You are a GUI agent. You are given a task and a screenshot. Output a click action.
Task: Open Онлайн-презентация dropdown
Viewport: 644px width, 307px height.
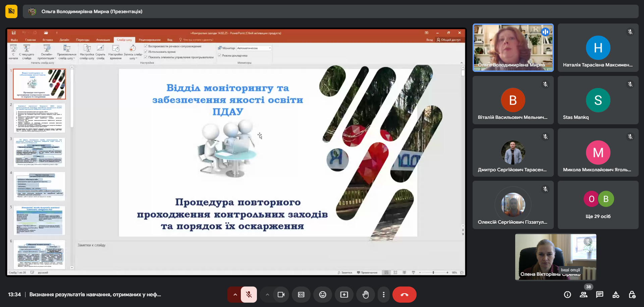(x=47, y=52)
